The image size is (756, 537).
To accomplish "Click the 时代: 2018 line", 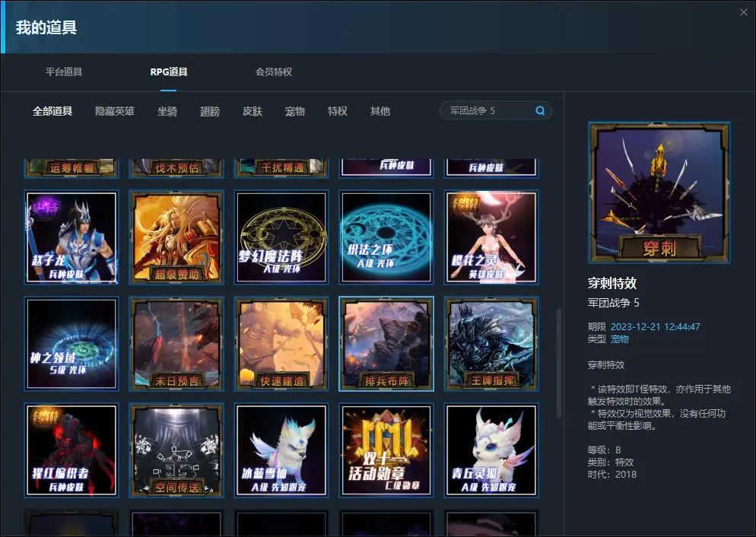I will coord(612,475).
